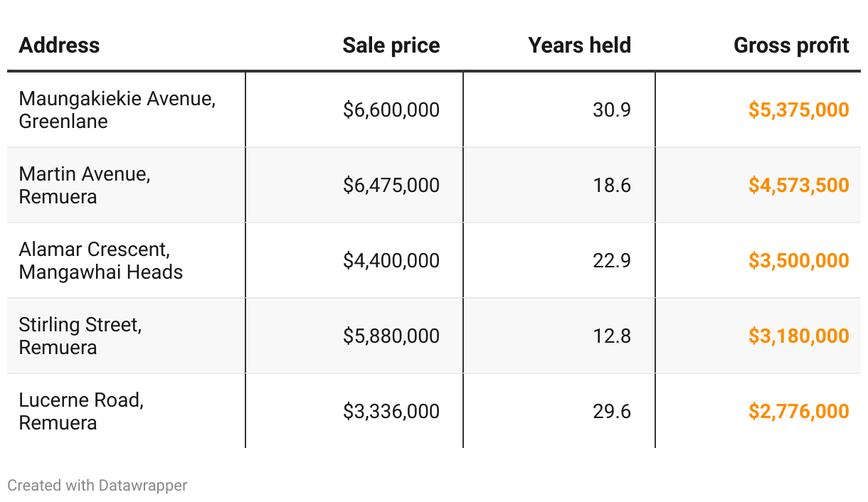Select the $3,500,000 gross profit value
The height and width of the screenshot is (502, 868).
pyautogui.click(x=798, y=260)
